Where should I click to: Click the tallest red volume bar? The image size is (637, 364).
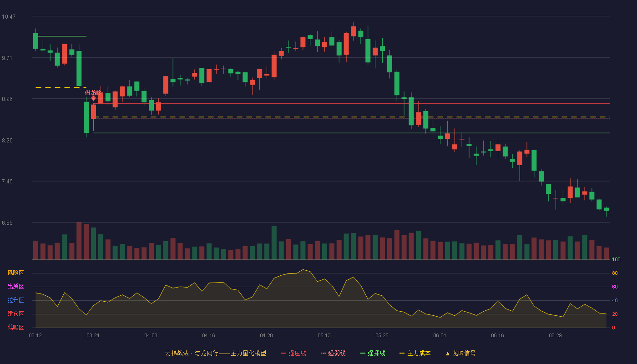coord(79,241)
